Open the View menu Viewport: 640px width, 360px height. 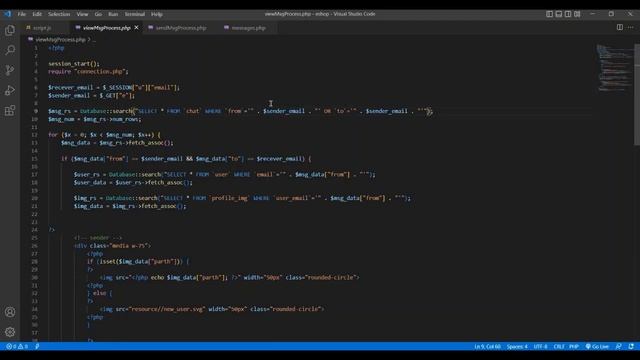coord(82,14)
